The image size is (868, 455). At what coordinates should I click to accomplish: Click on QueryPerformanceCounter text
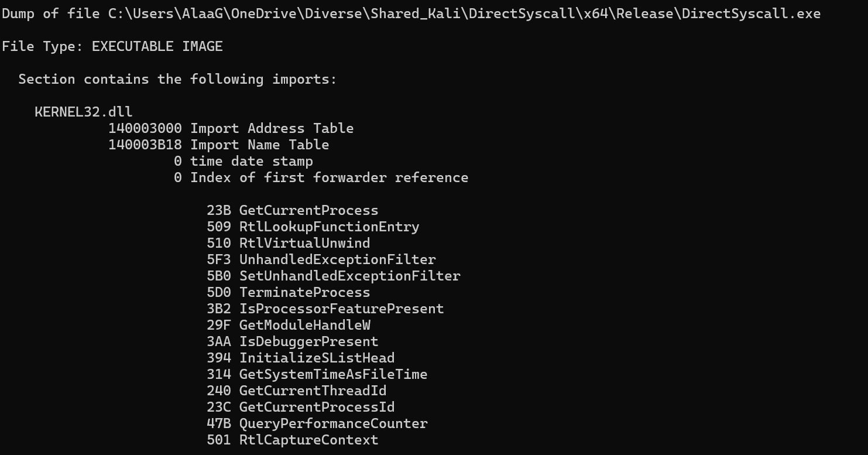333,423
